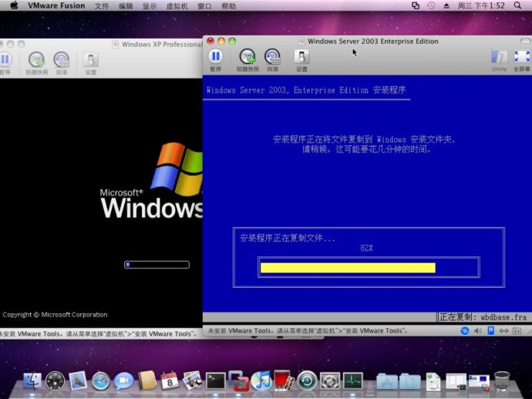Open the Apple menu

(14, 5)
